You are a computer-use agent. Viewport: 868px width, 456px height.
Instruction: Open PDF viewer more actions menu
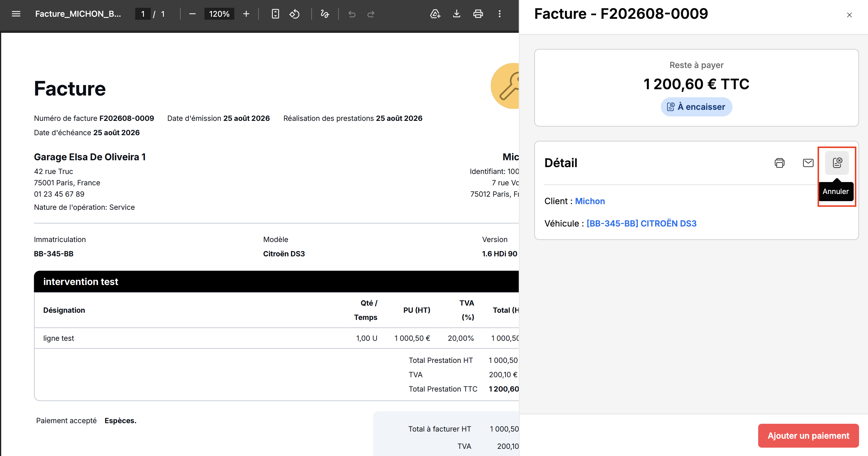(x=500, y=14)
